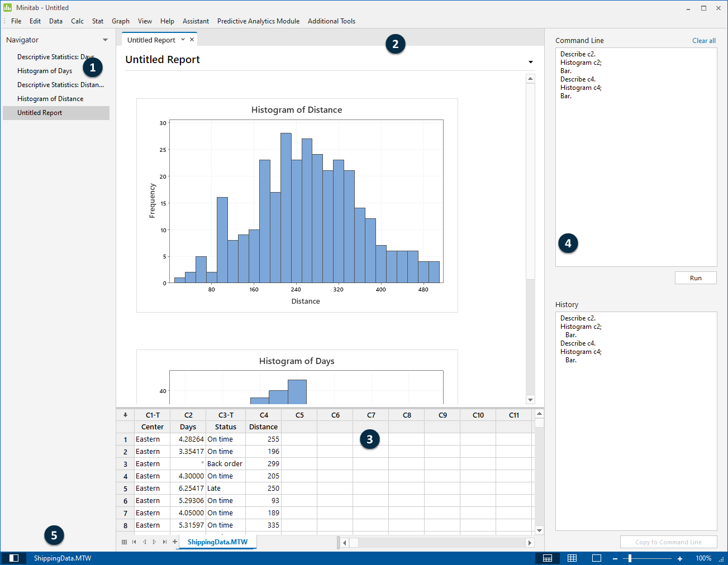
Task: Run the commands in the Command Line
Action: coord(696,277)
